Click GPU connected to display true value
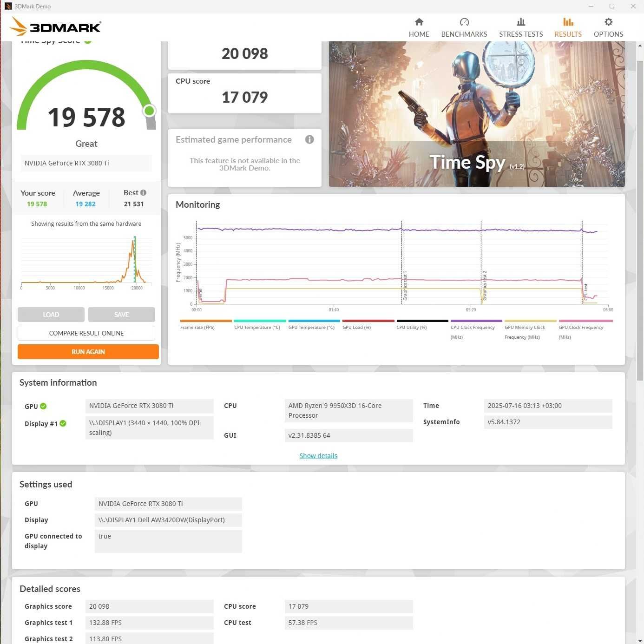The width and height of the screenshot is (644, 644). 168,541
